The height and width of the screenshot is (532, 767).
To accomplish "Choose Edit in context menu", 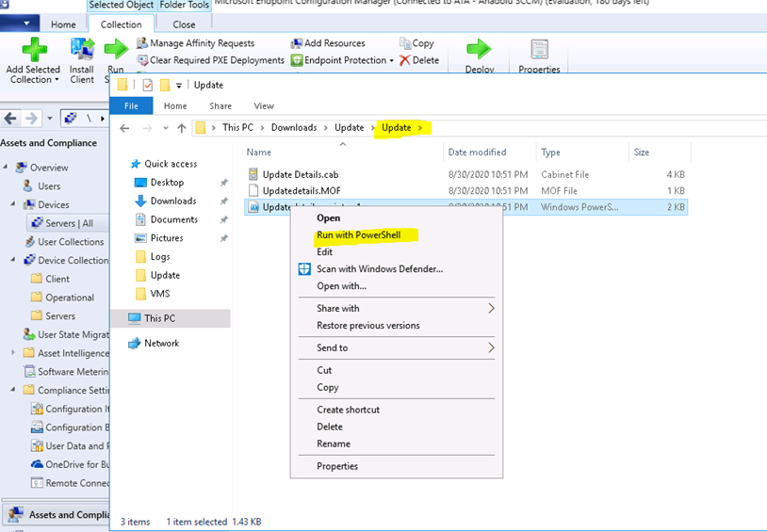I will pyautogui.click(x=324, y=252).
